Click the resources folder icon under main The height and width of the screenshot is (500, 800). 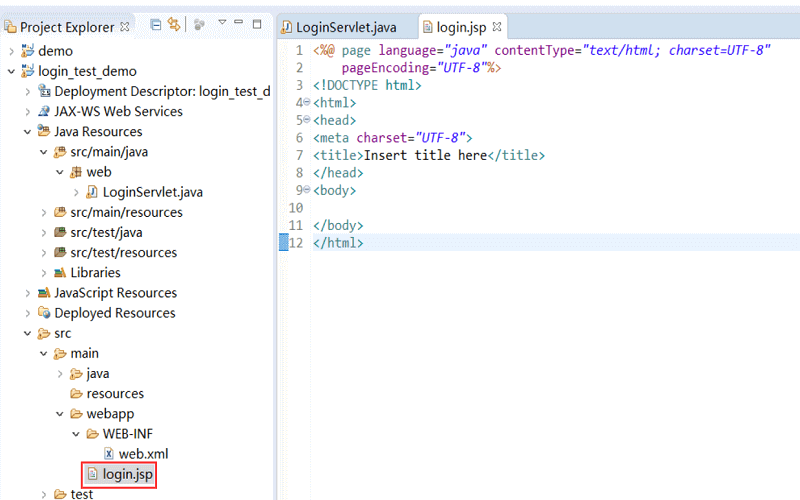76,393
